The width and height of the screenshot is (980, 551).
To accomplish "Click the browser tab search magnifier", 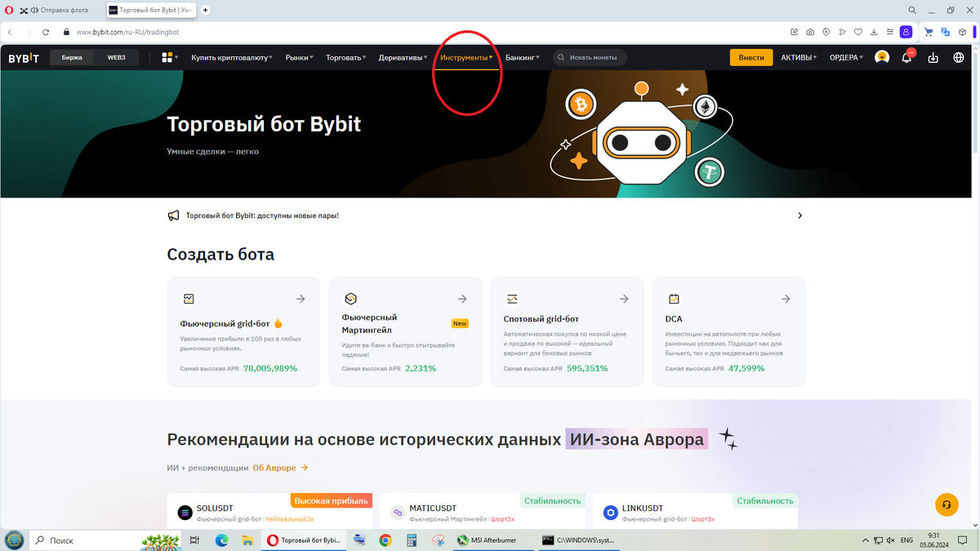I will (x=912, y=10).
